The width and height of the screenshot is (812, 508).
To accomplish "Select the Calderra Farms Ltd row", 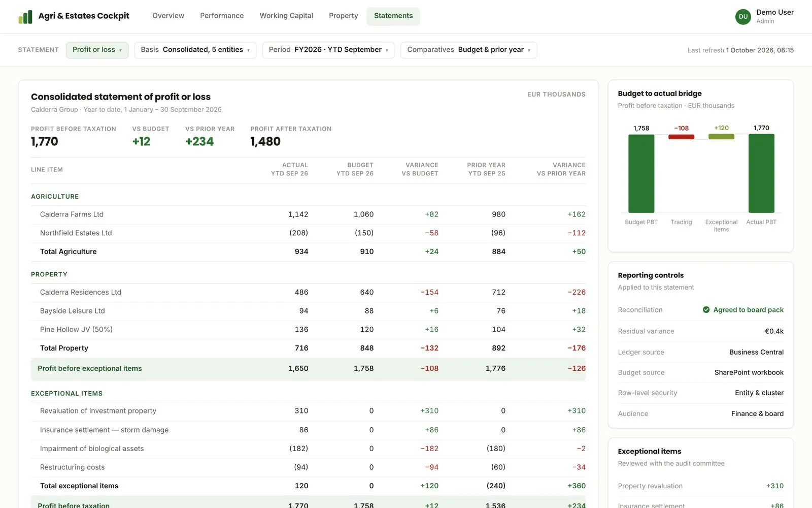I will (308, 214).
